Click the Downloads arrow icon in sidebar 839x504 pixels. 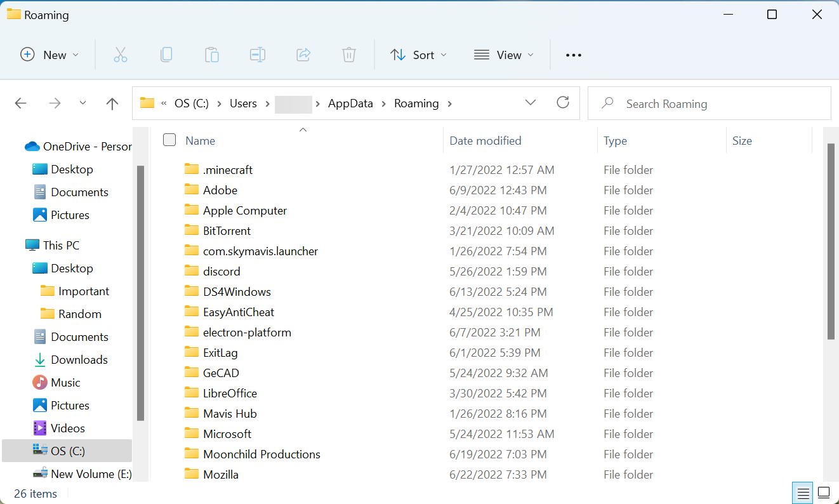pyautogui.click(x=40, y=359)
